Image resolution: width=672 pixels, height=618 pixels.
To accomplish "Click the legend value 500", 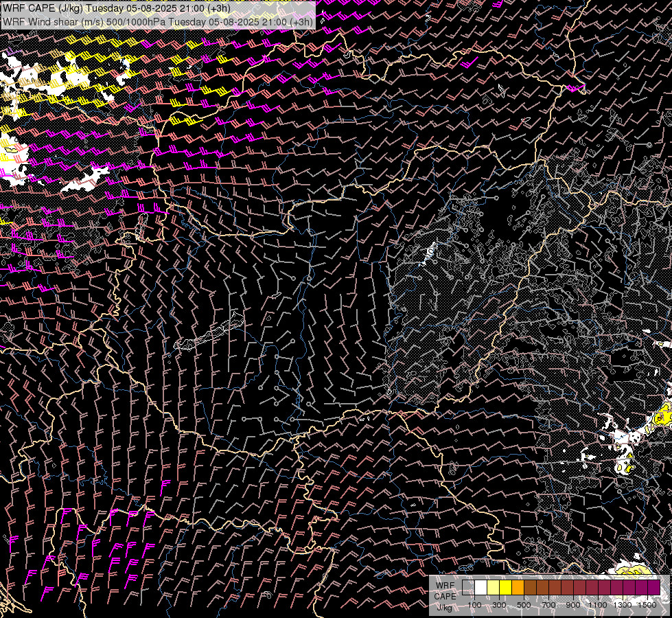I will [x=524, y=605].
